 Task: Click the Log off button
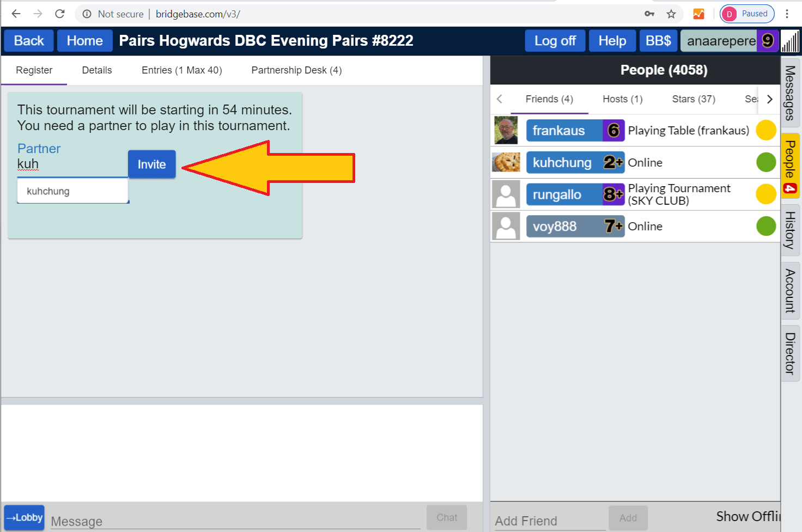pyautogui.click(x=555, y=41)
